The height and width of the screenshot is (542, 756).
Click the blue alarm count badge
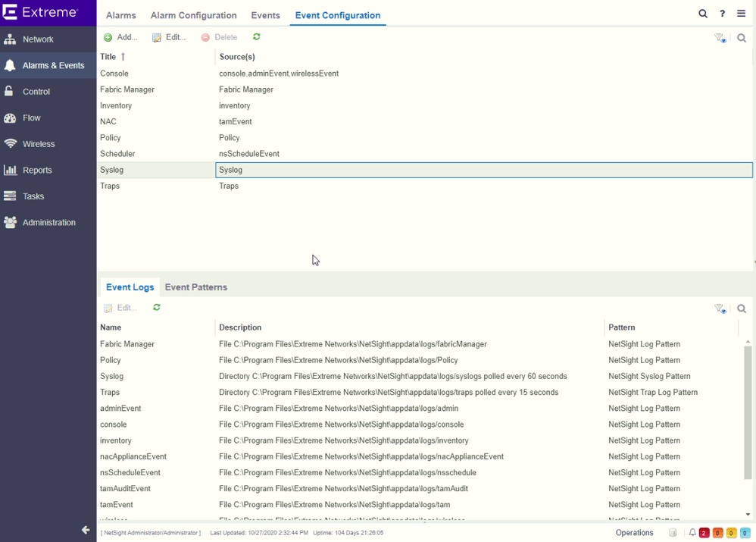tap(745, 533)
